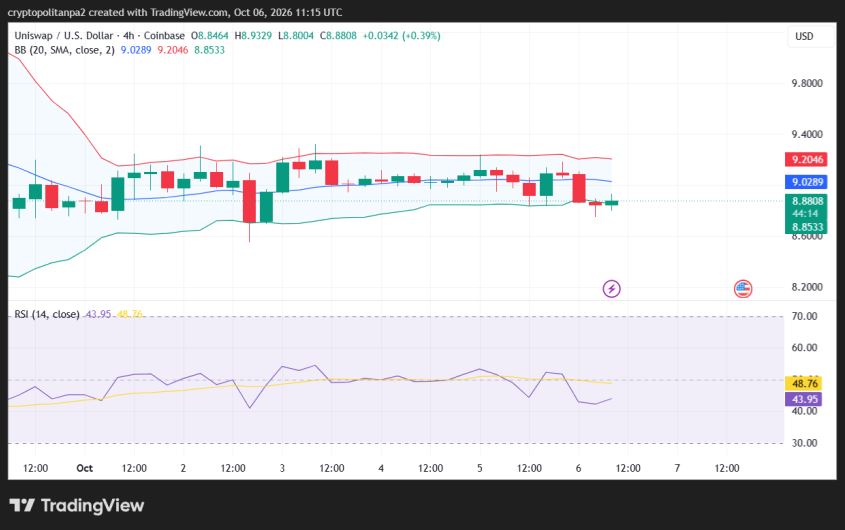Click the day 3 label on time axis
This screenshot has height=530, width=845.
pos(282,468)
